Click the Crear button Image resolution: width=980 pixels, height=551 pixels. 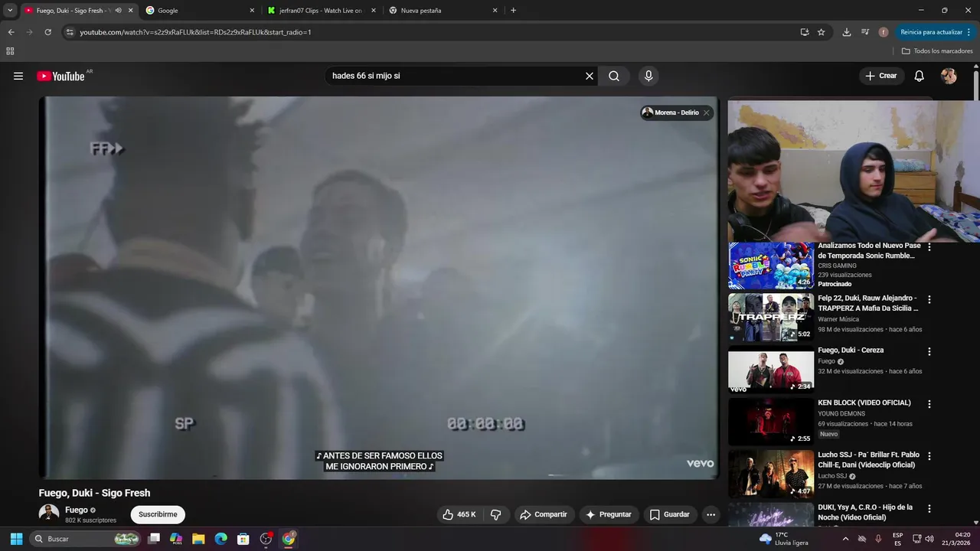point(881,76)
